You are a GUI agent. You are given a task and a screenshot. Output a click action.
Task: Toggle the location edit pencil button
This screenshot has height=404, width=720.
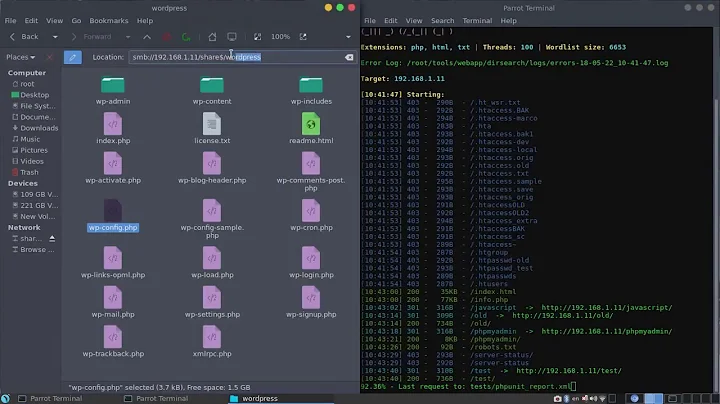(73, 57)
